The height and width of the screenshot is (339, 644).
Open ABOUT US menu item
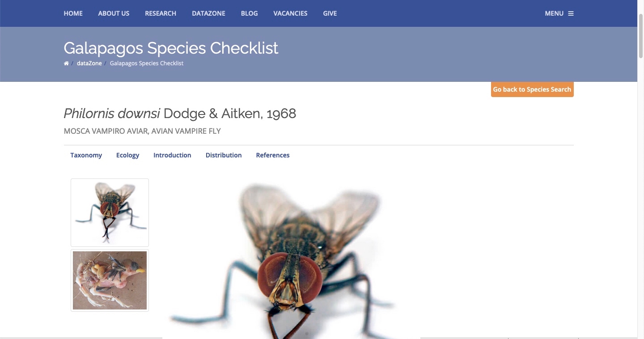click(x=114, y=13)
